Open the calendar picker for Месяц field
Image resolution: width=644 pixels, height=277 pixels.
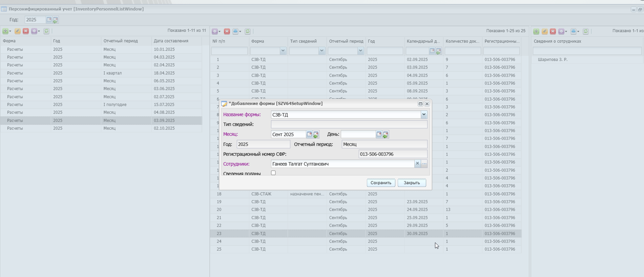(x=309, y=134)
